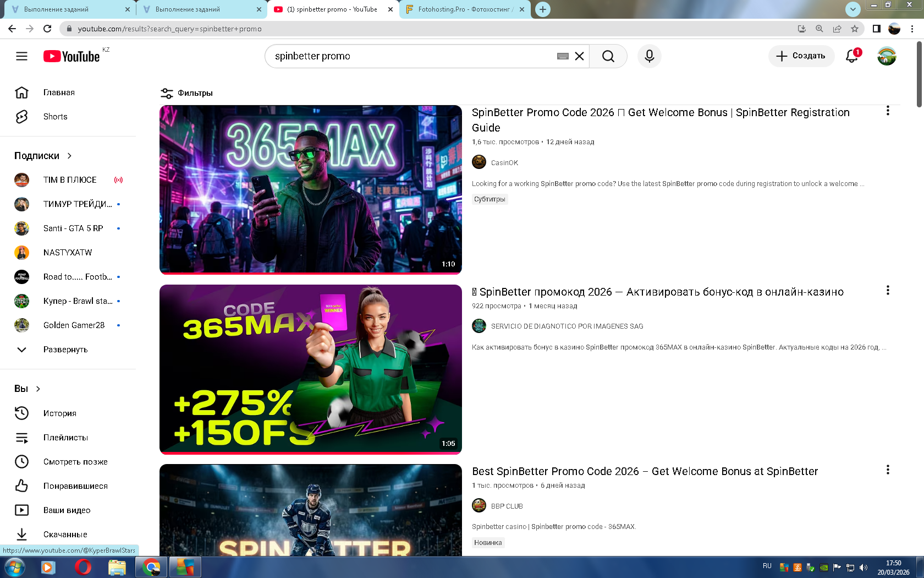Open the Chrome three-dot menu

pyautogui.click(x=912, y=29)
